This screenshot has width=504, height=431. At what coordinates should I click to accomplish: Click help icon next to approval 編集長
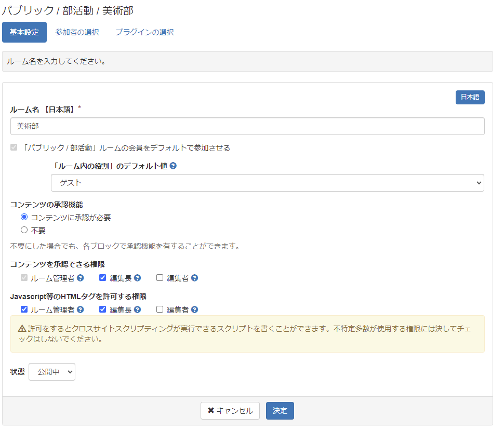pyautogui.click(x=137, y=278)
